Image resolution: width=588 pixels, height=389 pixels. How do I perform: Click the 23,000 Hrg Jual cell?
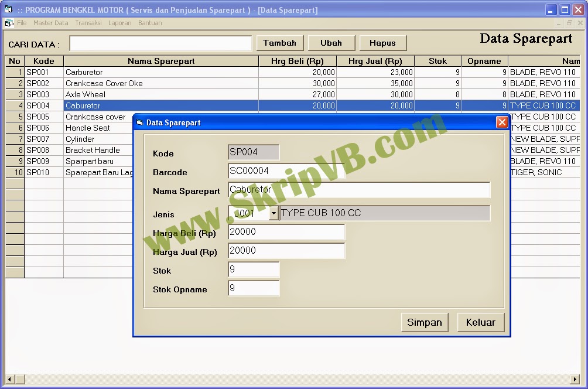(x=375, y=72)
